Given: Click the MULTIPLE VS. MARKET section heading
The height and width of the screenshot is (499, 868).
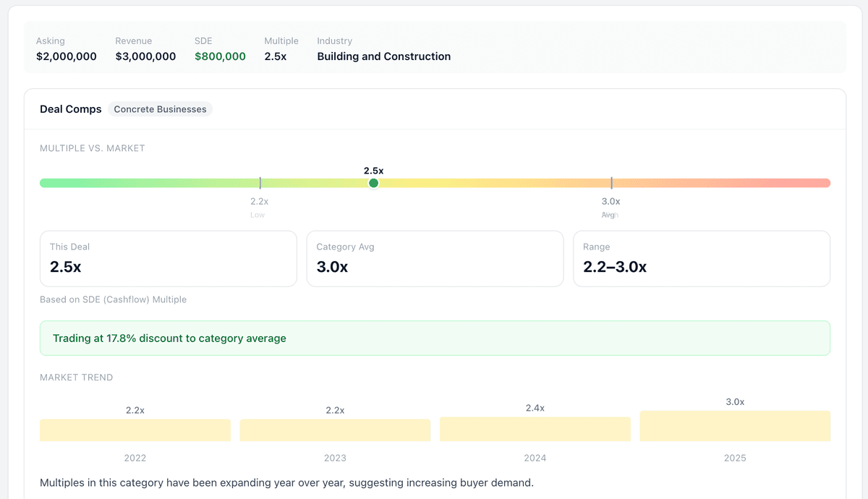Looking at the screenshot, I should click(x=92, y=148).
